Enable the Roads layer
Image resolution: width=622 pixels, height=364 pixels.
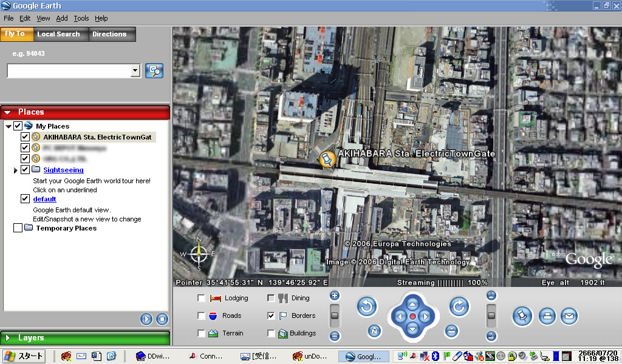pos(201,315)
